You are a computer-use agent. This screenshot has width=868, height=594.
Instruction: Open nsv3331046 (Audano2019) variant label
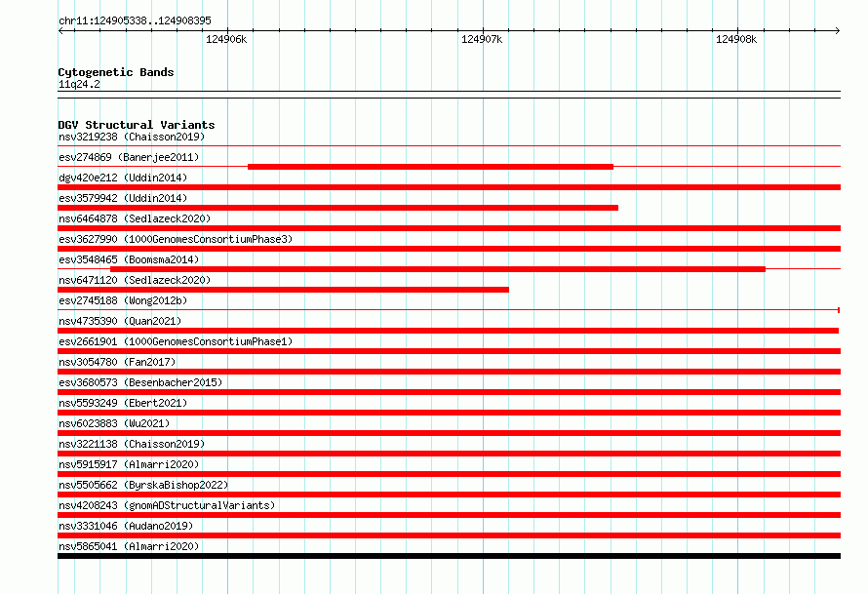pyautogui.click(x=126, y=526)
